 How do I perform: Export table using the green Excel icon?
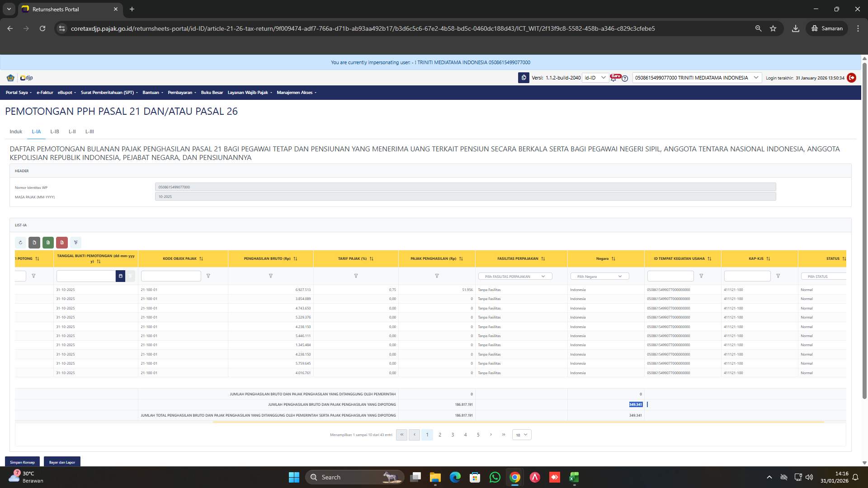pos(48,243)
